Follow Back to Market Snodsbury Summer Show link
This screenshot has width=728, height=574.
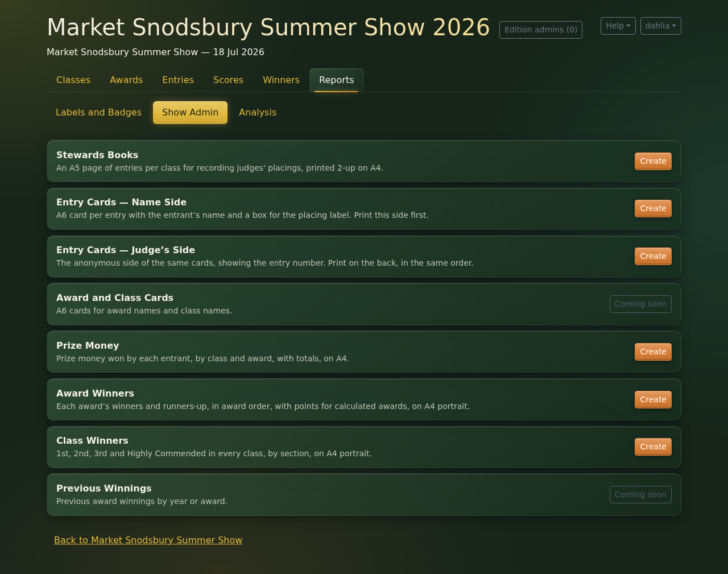(x=148, y=540)
